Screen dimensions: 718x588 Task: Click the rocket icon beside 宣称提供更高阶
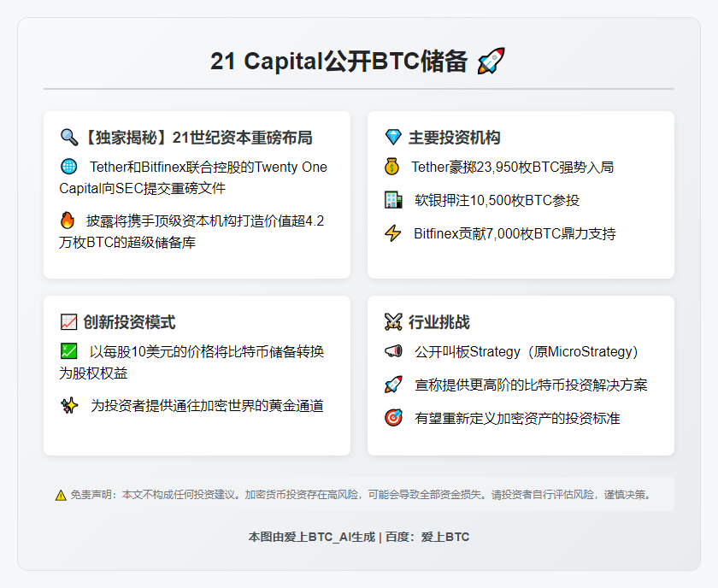393,385
